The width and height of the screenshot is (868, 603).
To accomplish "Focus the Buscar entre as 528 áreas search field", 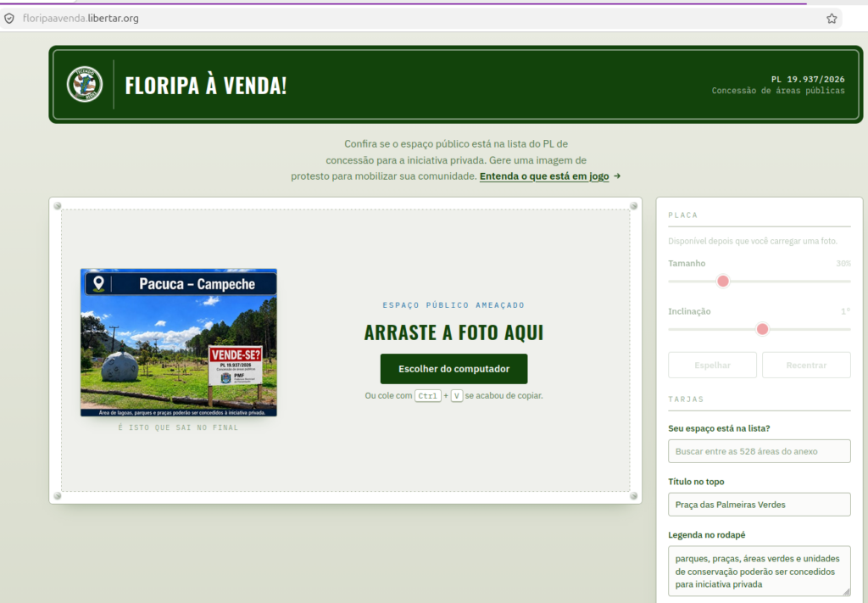I will point(759,451).
